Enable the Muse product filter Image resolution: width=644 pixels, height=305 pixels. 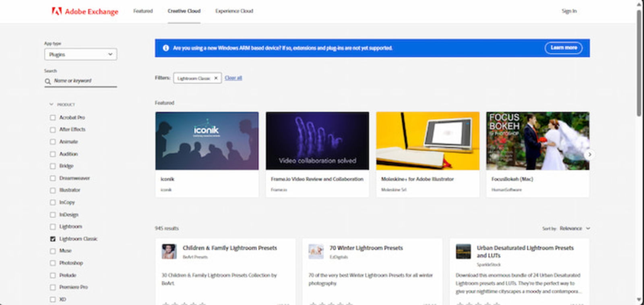tap(53, 251)
